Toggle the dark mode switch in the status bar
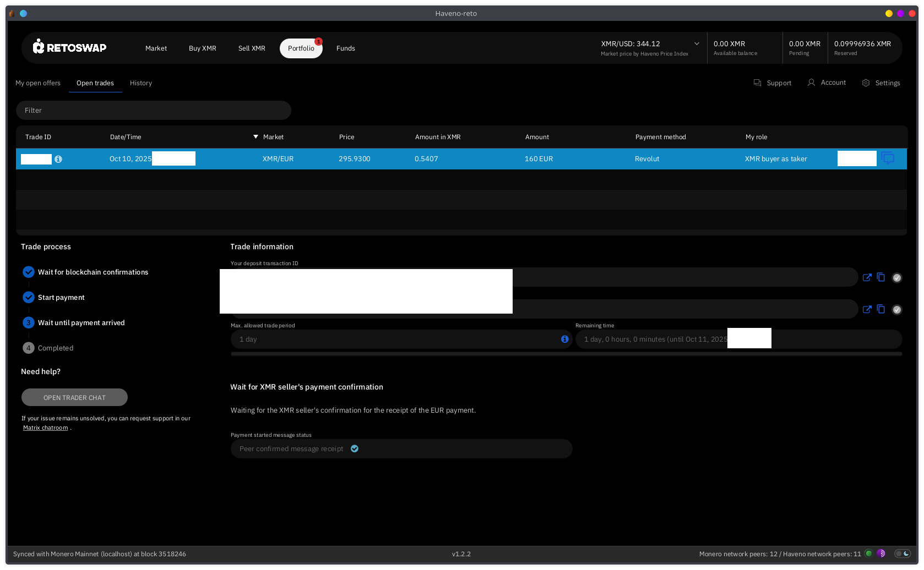The image size is (924, 570). [903, 553]
